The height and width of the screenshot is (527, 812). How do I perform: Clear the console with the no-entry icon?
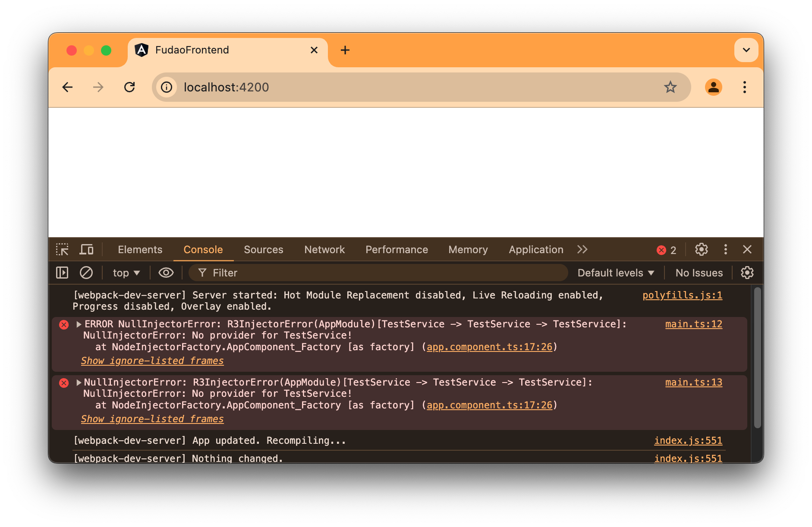click(86, 273)
